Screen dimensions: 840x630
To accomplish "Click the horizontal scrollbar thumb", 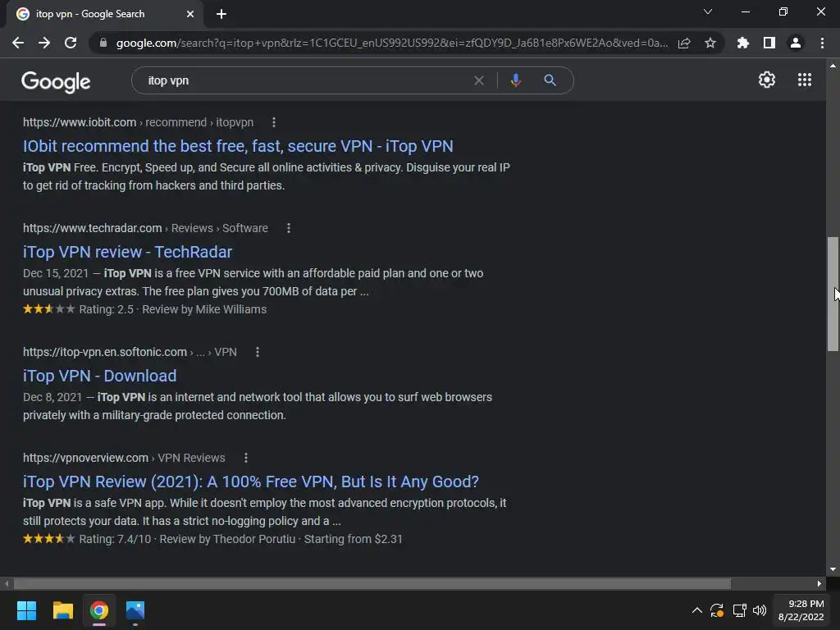I will pyautogui.click(x=372, y=583).
